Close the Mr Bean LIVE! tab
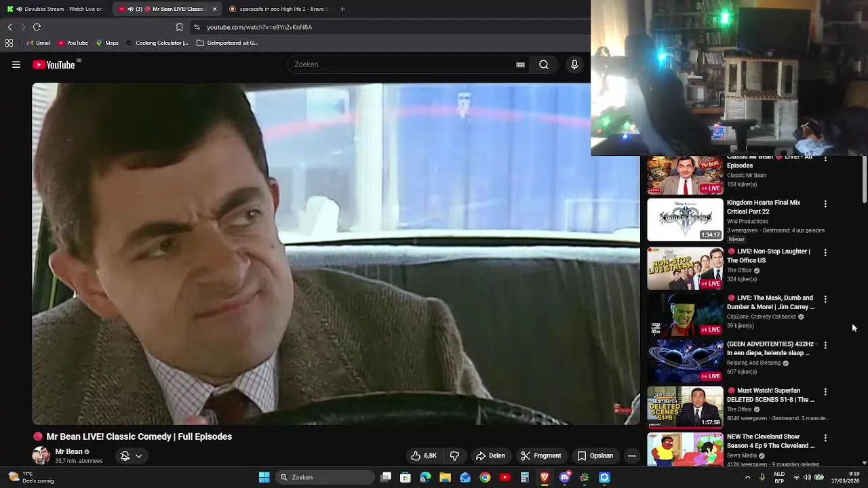This screenshot has height=488, width=868. 215,9
